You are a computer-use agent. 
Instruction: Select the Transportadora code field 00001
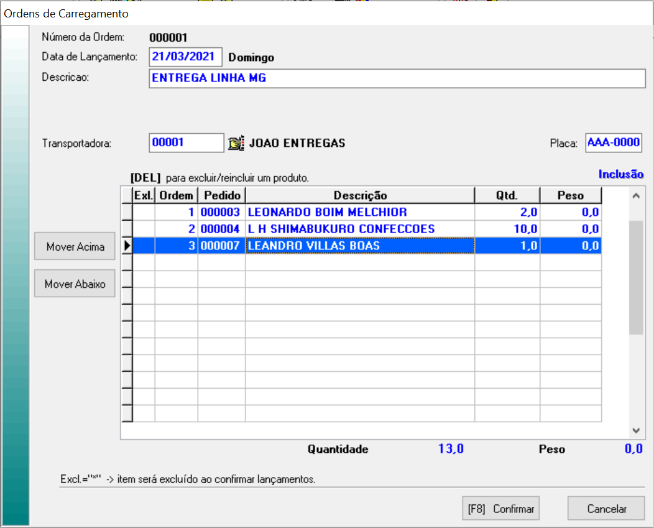click(185, 143)
